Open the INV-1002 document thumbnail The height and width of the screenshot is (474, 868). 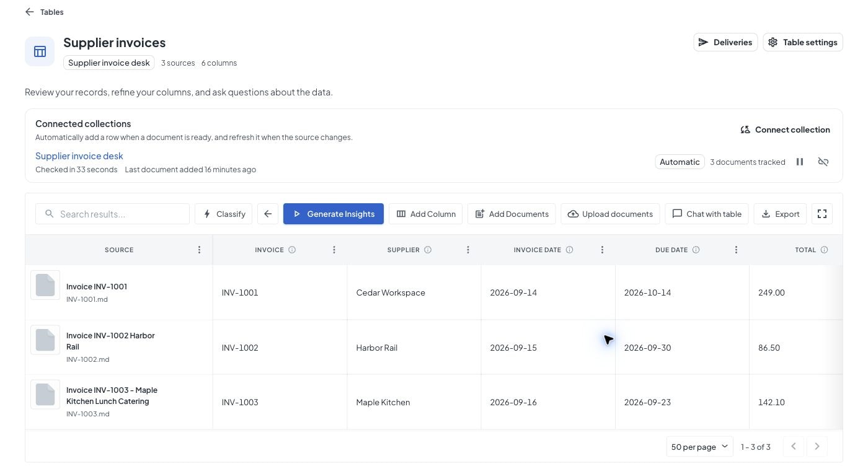pos(45,340)
